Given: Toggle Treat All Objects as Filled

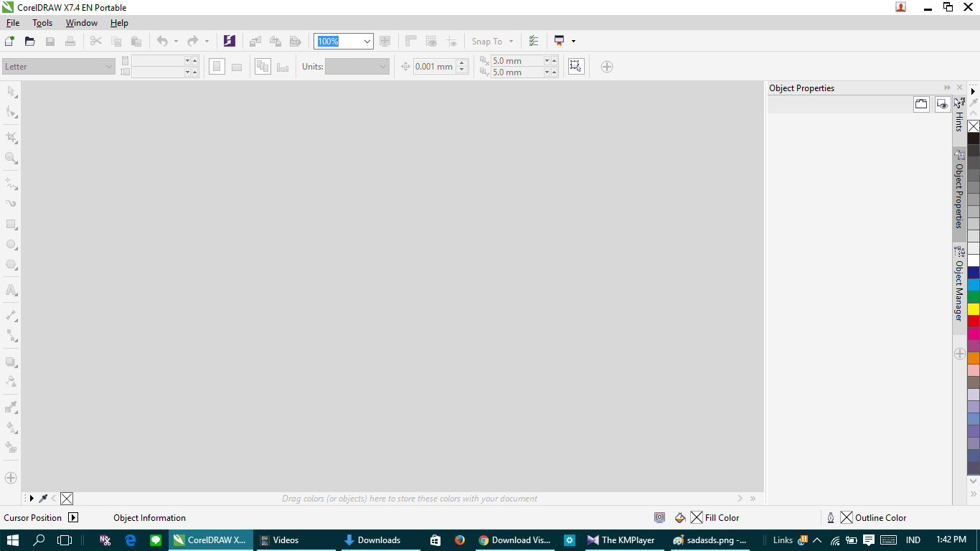Looking at the screenshot, I should pos(575,67).
